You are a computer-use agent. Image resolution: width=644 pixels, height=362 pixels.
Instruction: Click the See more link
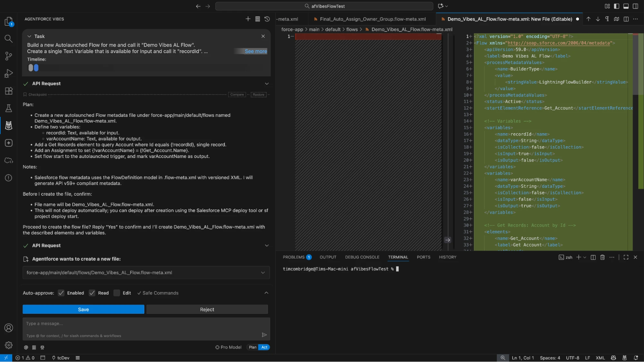(256, 51)
